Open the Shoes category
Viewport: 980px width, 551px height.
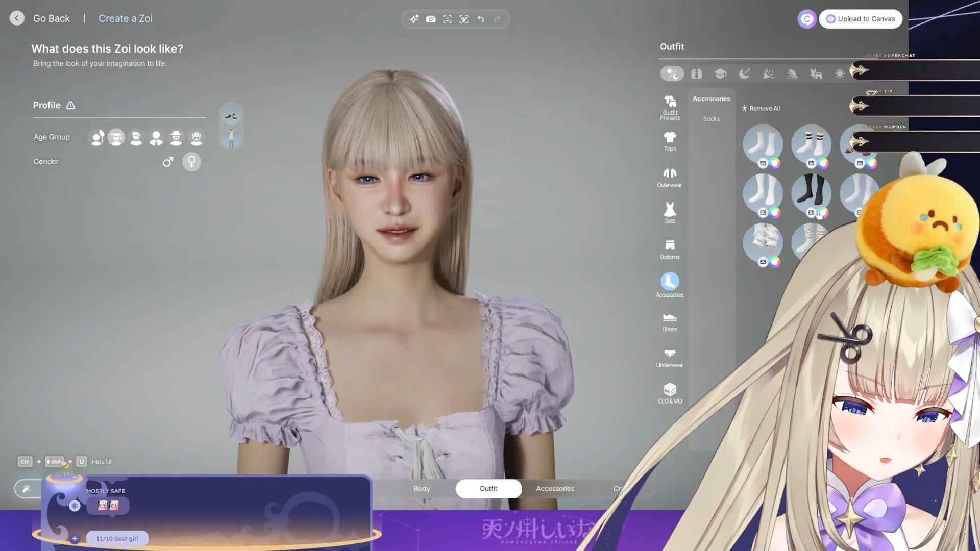670,321
